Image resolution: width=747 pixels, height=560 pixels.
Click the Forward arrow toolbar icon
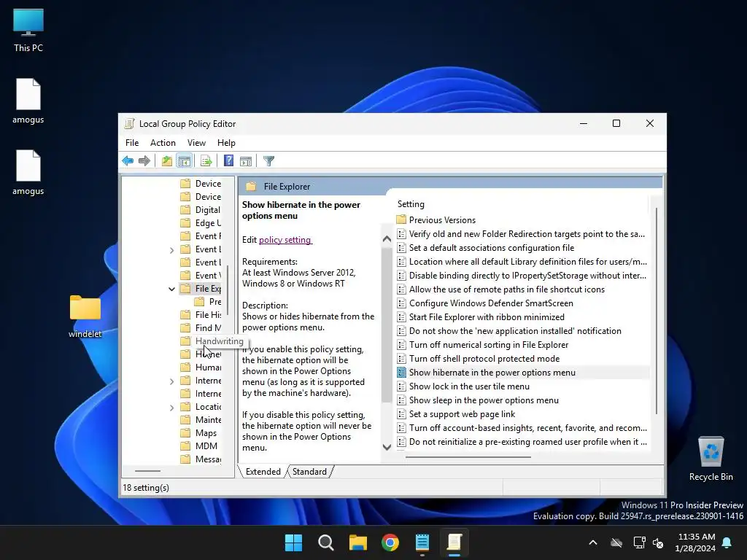(144, 161)
